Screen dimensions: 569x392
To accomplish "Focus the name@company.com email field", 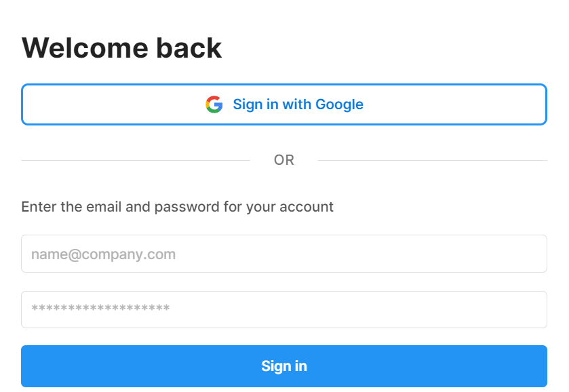I will tap(283, 254).
